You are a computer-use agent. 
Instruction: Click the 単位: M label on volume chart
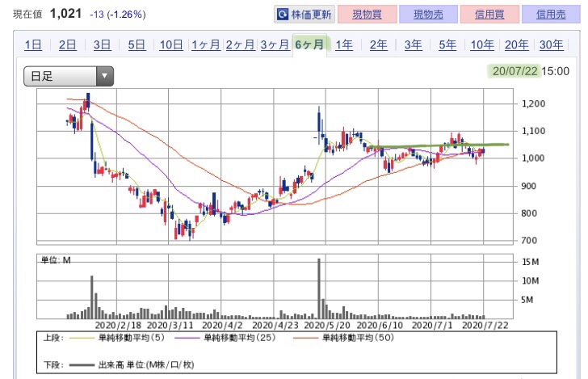tap(56, 260)
